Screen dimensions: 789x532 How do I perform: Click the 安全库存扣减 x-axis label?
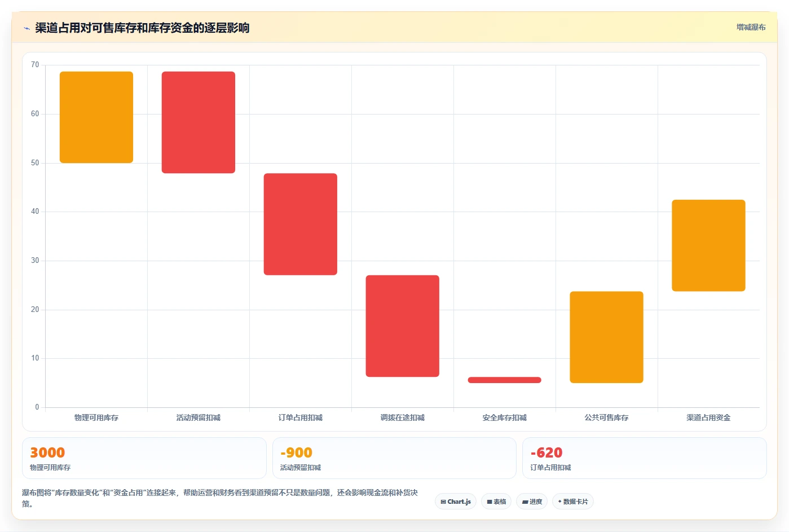505,417
